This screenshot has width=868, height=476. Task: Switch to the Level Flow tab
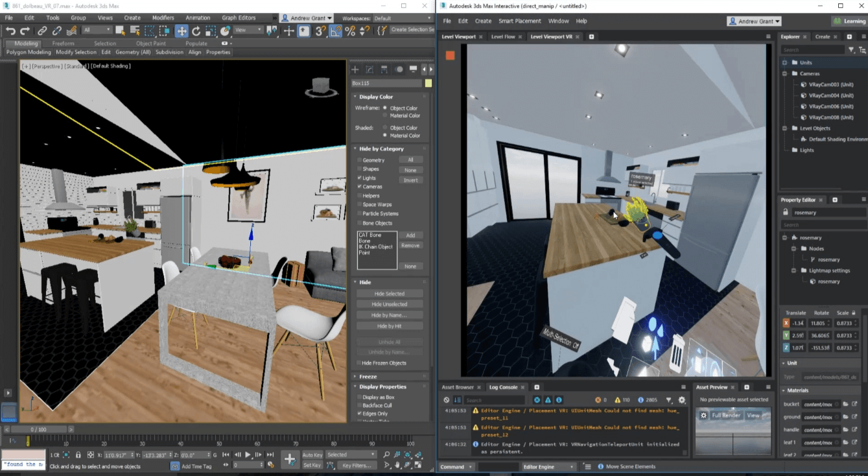(503, 37)
